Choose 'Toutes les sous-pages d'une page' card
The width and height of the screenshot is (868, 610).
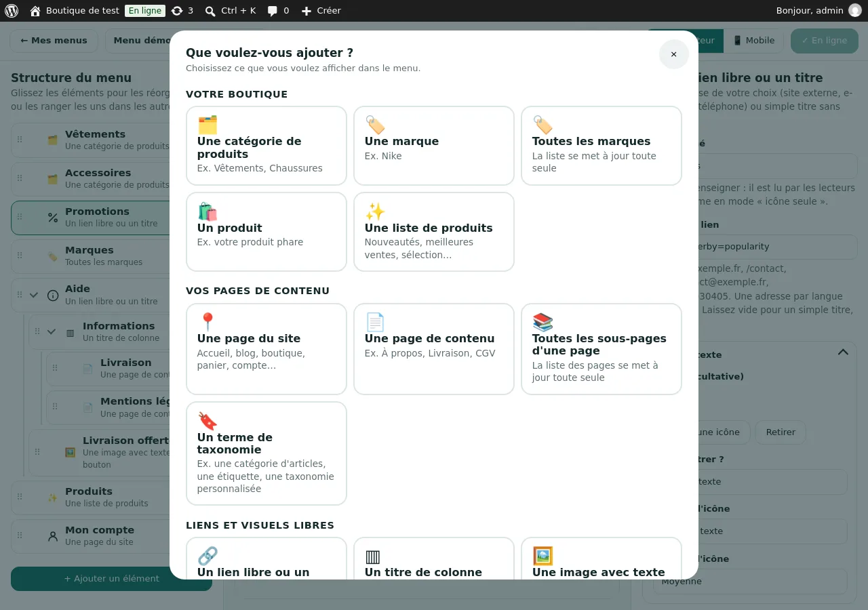(x=601, y=349)
